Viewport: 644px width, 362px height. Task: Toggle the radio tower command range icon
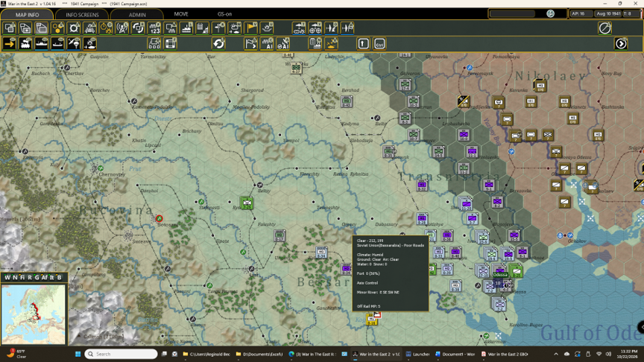(x=122, y=28)
